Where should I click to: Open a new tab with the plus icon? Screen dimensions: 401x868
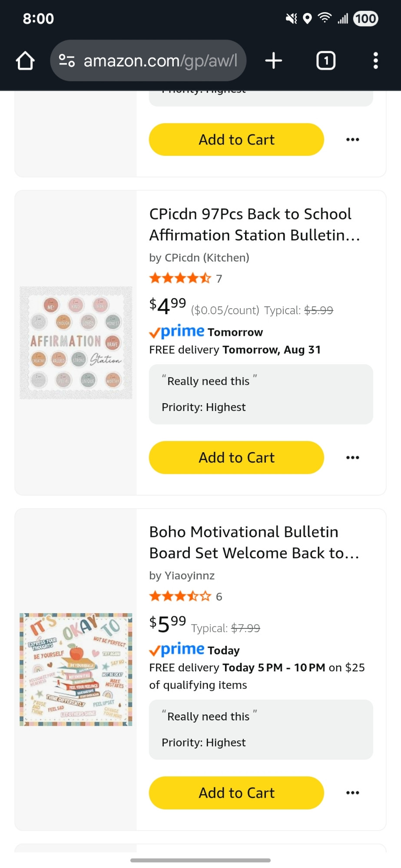click(x=274, y=61)
